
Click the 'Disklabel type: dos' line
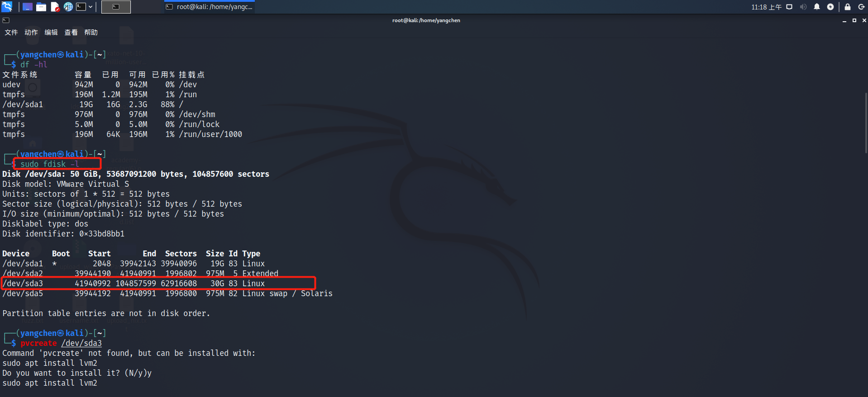[x=45, y=224]
